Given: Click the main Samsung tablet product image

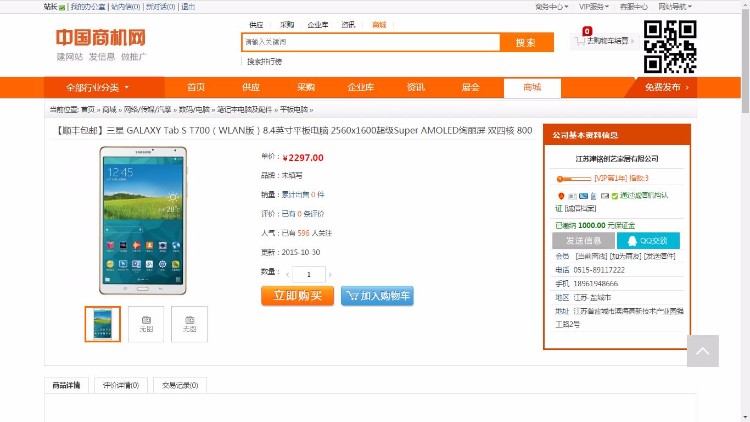Looking at the screenshot, I should pos(143,221).
